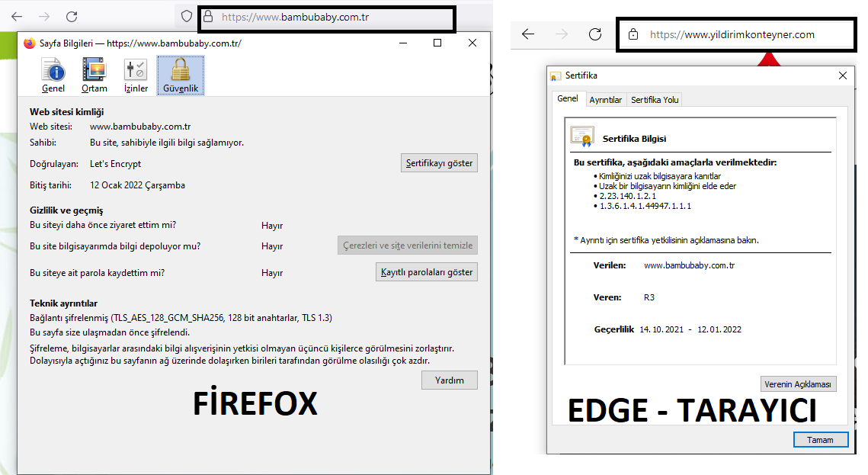This screenshot has width=868, height=475.
Task: Open Sertifika Yolu tab
Action: pyautogui.click(x=655, y=100)
